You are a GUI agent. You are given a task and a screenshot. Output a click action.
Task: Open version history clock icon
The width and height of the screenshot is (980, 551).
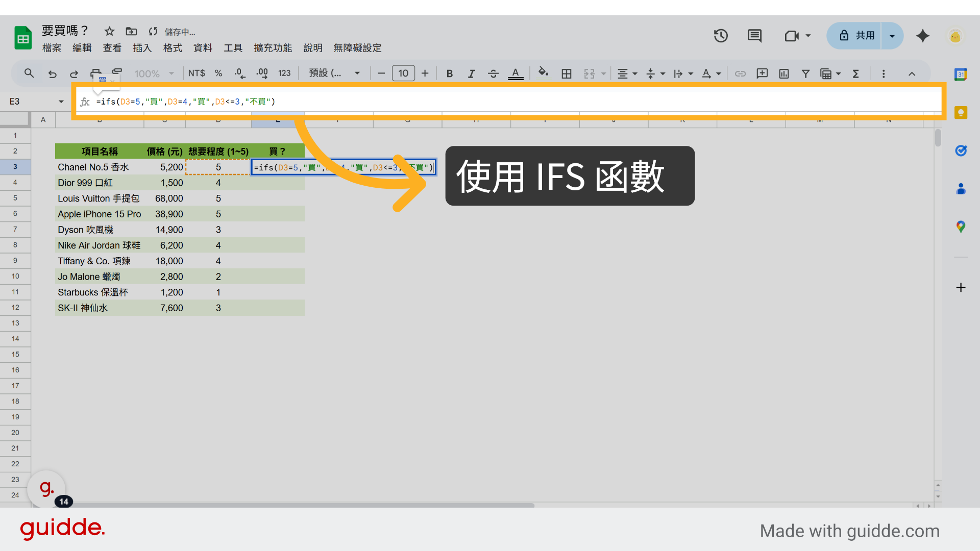pos(720,36)
